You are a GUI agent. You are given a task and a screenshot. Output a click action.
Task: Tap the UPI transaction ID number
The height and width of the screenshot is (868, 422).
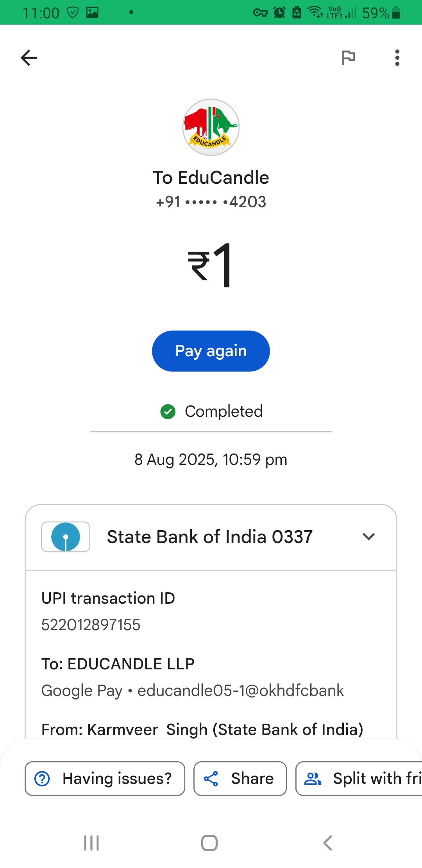click(91, 625)
